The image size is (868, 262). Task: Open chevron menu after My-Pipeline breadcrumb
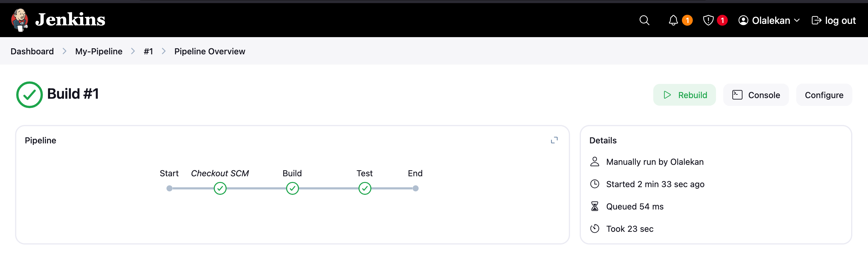point(133,51)
